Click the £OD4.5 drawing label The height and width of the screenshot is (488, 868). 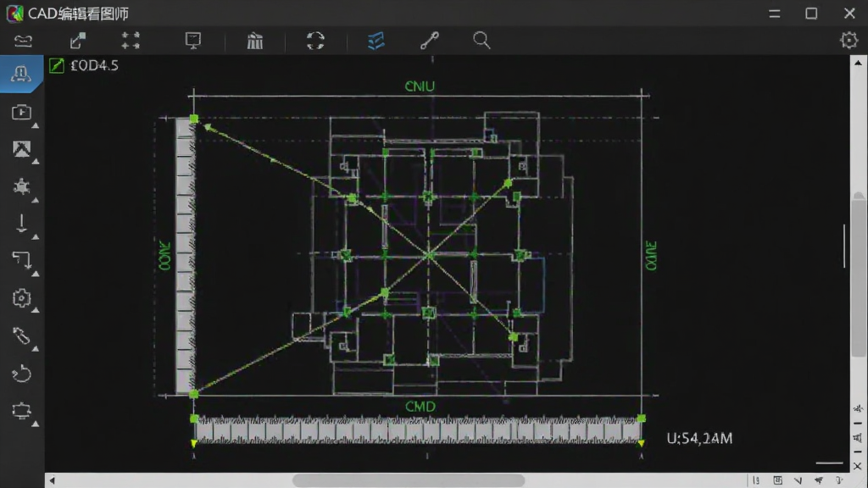95,65
